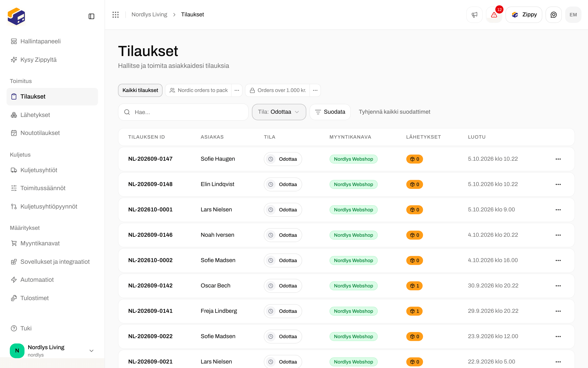This screenshot has height=368, width=588.
Task: Click shipments badge 0 for Sofie Haugen
Action: (x=414, y=159)
